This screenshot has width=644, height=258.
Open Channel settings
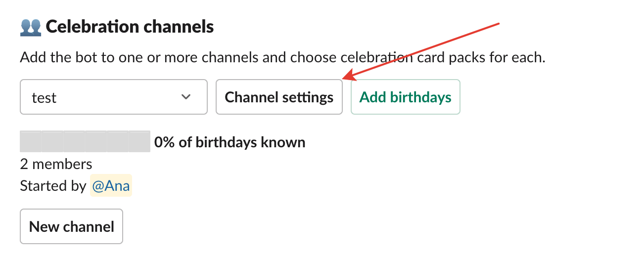click(x=279, y=97)
